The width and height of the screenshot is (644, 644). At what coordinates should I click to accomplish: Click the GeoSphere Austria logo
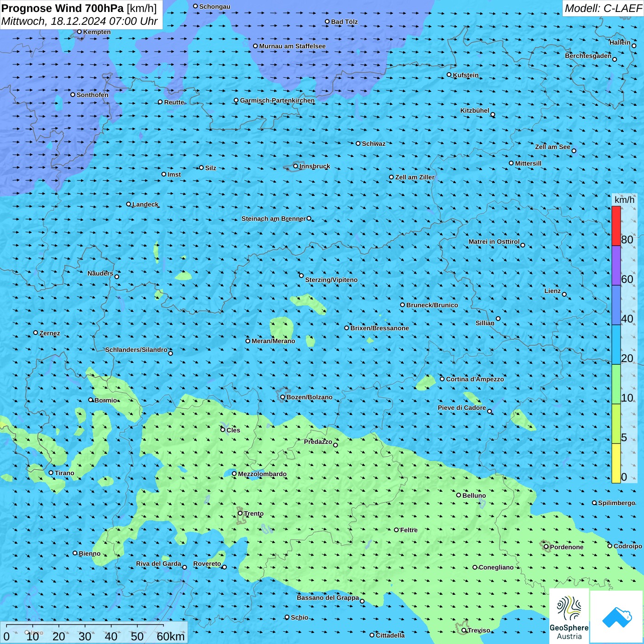[x=569, y=616]
